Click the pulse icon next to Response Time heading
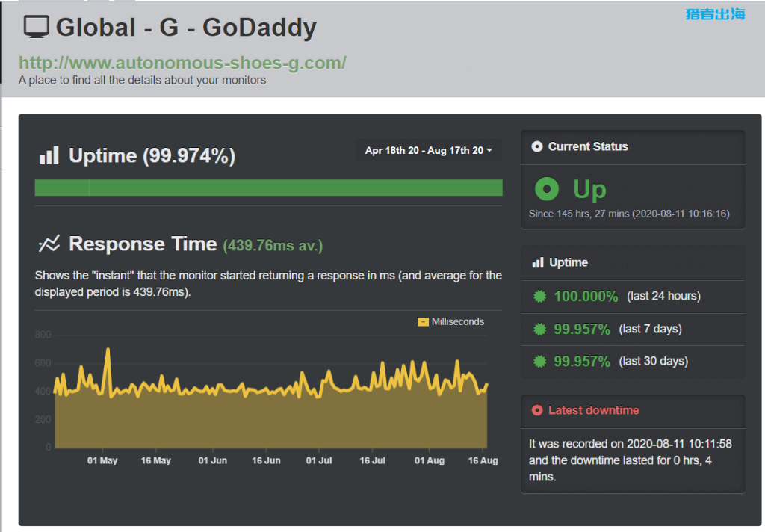765x532 pixels. [49, 243]
